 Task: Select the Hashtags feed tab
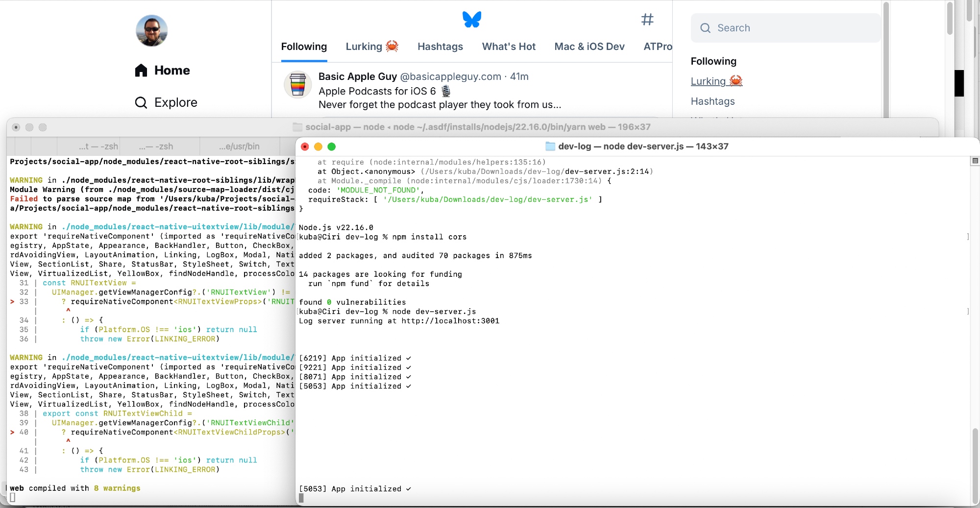(440, 47)
